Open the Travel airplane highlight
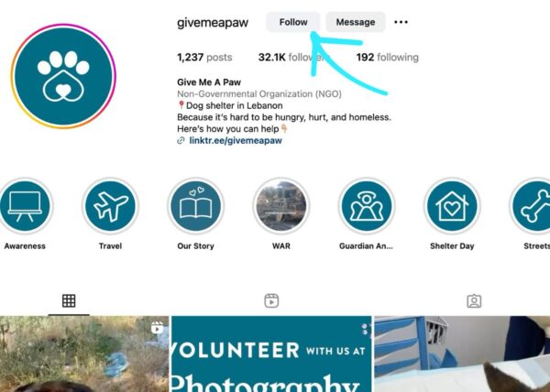This screenshot has height=392, width=550. coord(110,206)
